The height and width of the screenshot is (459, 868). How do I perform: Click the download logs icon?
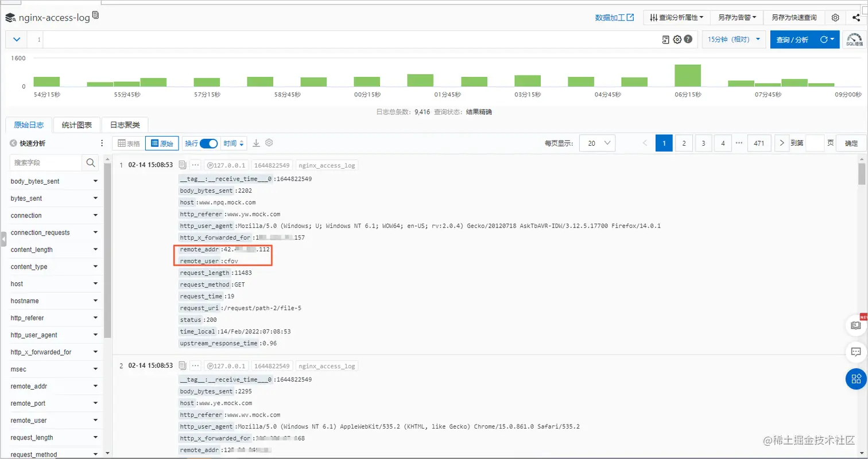point(257,143)
